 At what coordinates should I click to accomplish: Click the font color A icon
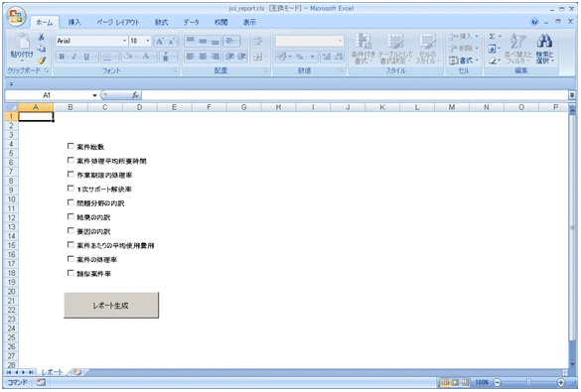(146, 57)
